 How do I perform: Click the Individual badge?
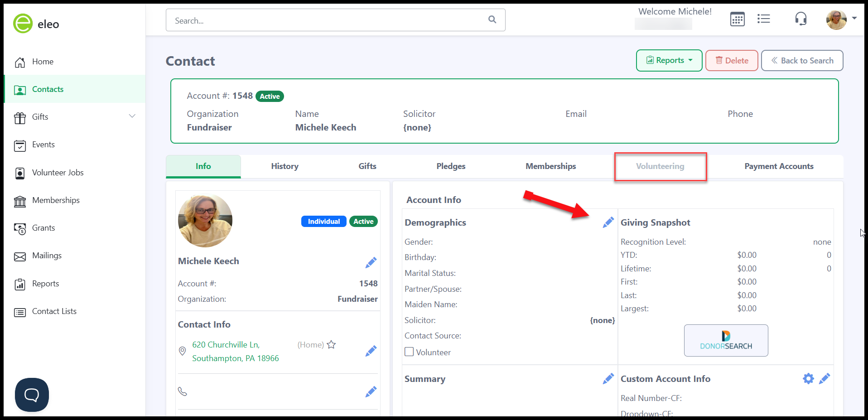(x=324, y=222)
